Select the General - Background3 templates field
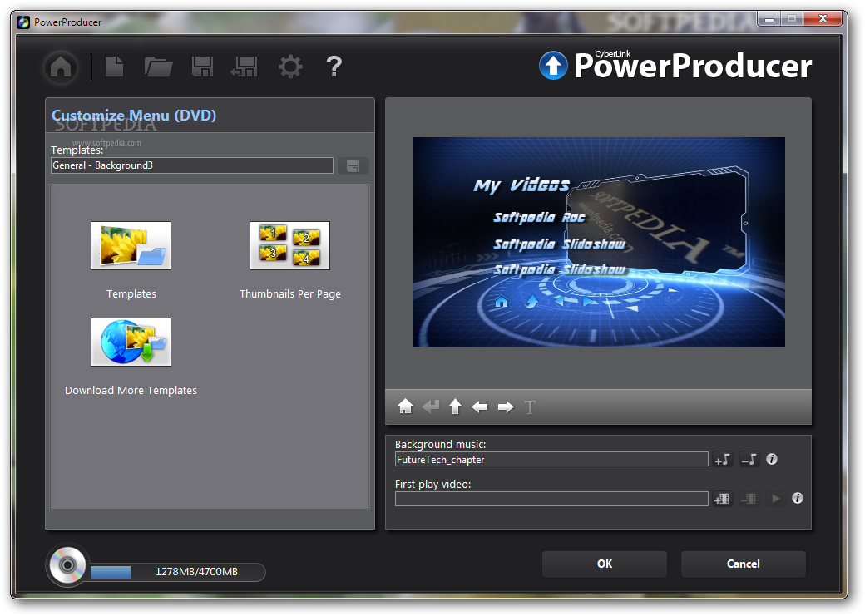865x616 pixels. pos(192,165)
